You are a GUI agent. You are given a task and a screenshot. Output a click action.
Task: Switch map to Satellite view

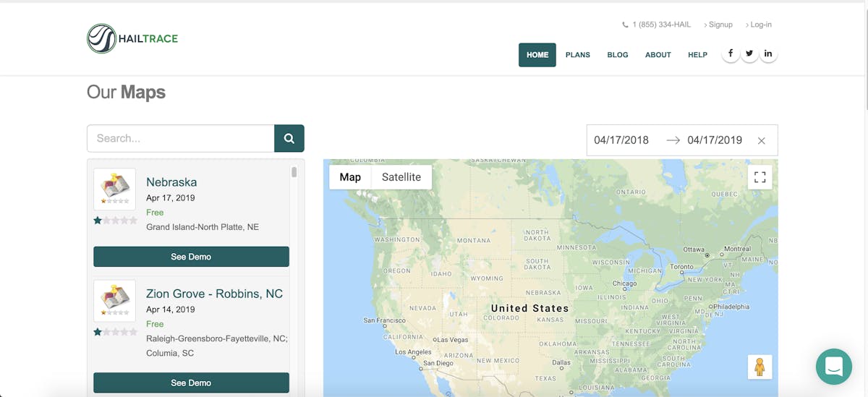pyautogui.click(x=401, y=177)
